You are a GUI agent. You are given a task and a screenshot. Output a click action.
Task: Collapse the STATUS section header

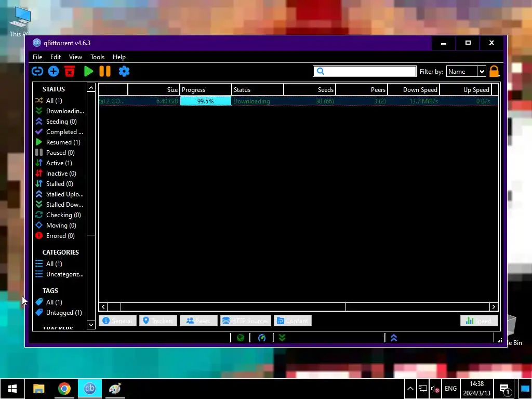[54, 89]
